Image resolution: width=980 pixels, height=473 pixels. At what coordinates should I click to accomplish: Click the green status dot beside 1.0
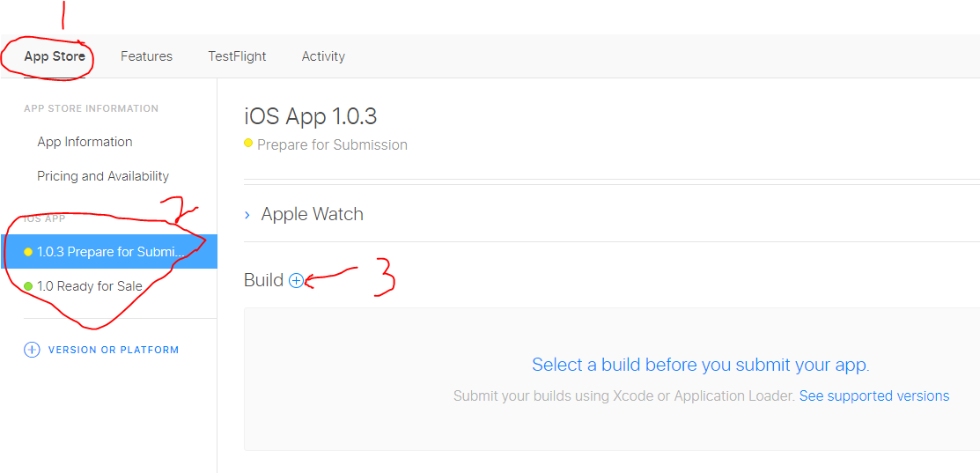point(28,286)
